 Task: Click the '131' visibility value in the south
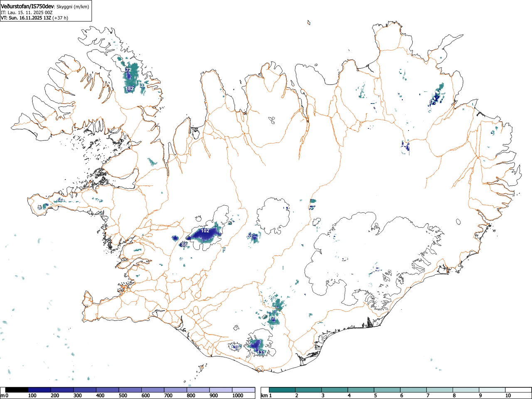[261, 352]
